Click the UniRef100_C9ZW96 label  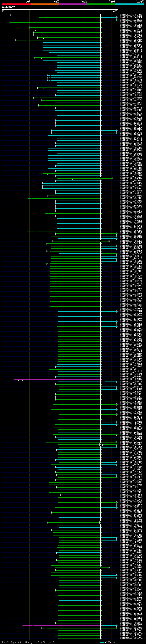pos(131,254)
